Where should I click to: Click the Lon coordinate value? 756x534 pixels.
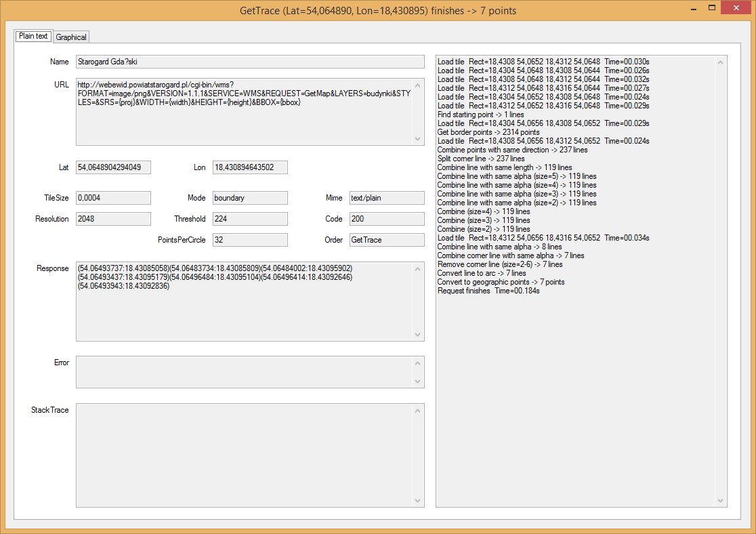(x=251, y=167)
